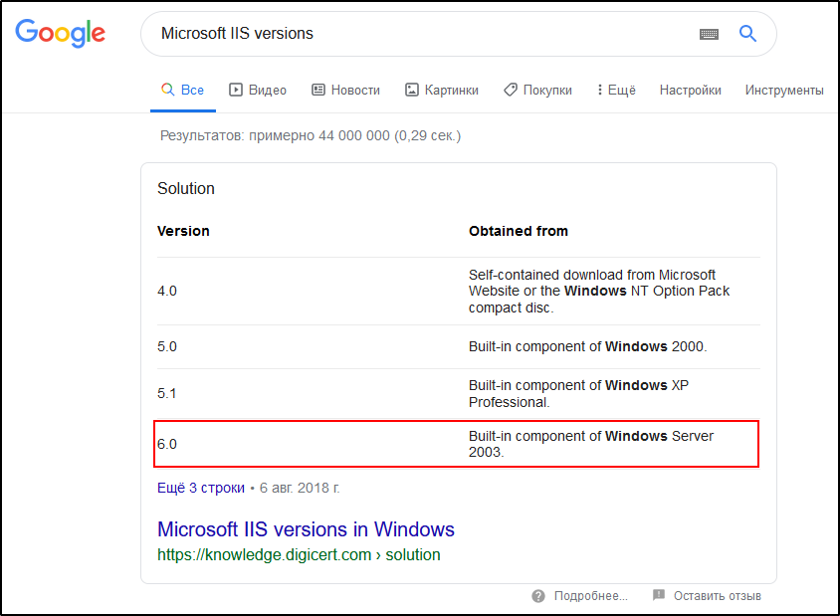This screenshot has height=616, width=840.
Task: Click the feedback speech bubble icon
Action: tap(659, 595)
